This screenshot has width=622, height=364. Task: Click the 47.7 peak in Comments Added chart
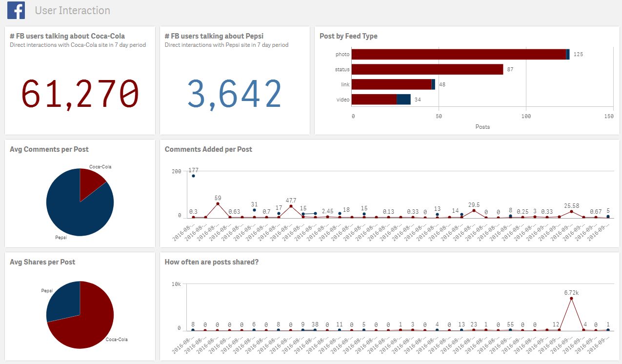(x=291, y=206)
